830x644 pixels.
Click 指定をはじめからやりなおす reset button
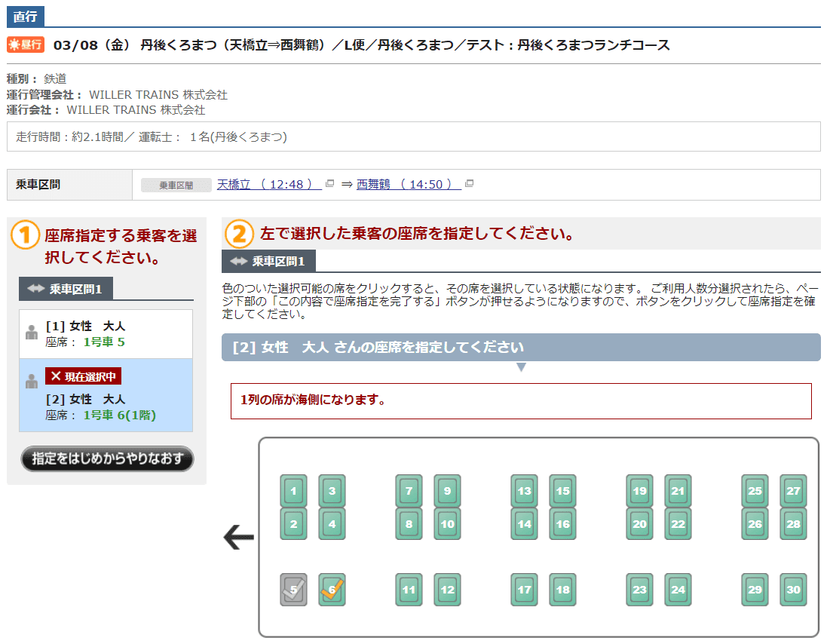[107, 458]
